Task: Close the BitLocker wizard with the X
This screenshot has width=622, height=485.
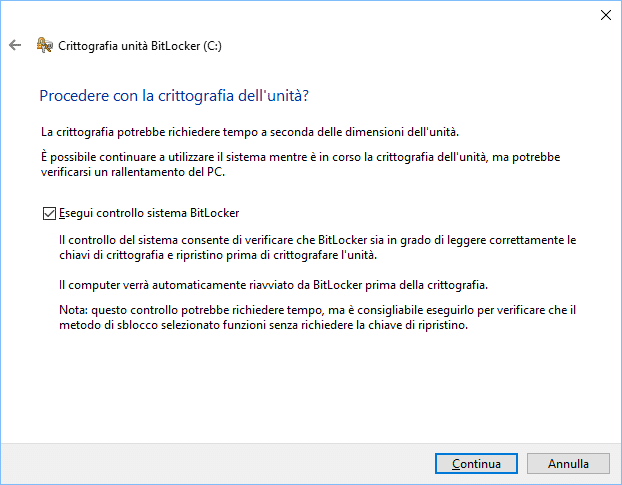Action: click(605, 15)
